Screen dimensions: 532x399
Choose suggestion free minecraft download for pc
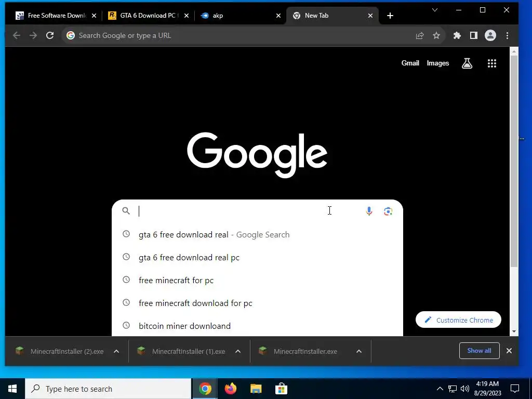pos(257,303)
